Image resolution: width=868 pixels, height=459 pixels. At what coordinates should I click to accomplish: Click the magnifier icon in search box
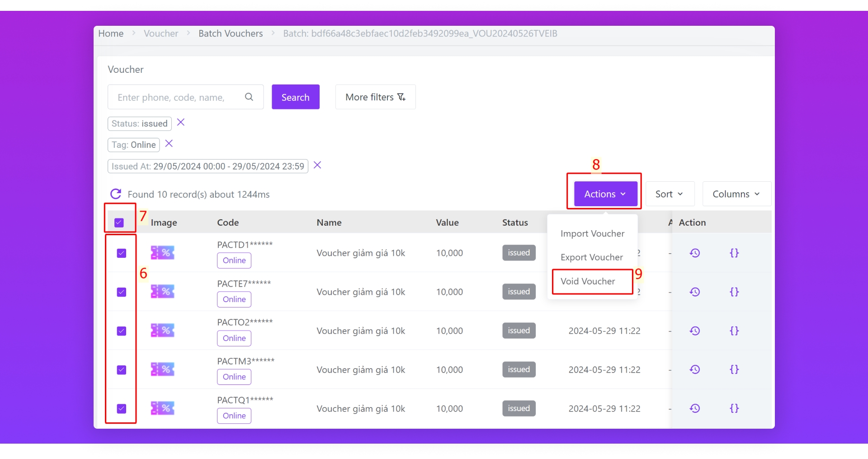pyautogui.click(x=249, y=97)
